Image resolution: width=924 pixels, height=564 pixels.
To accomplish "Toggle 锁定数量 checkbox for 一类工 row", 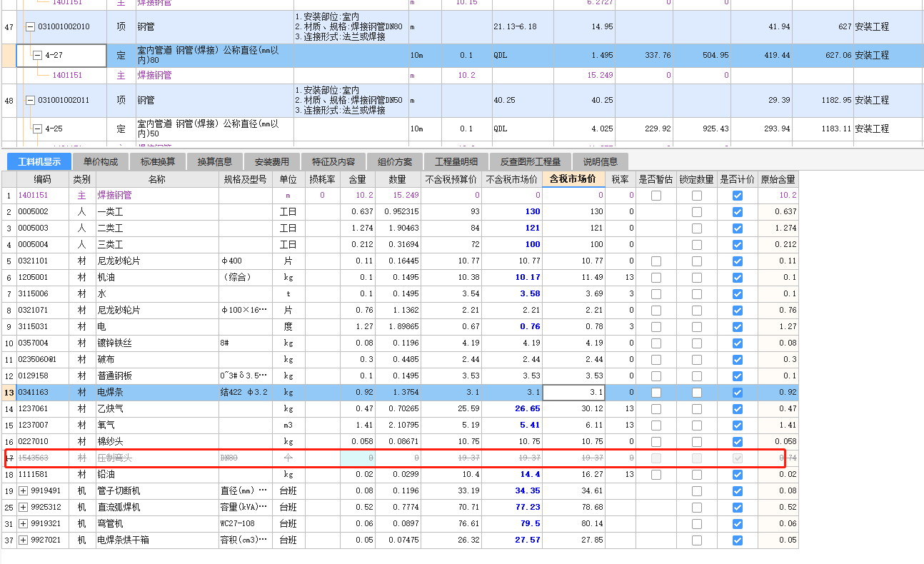I will (x=696, y=211).
